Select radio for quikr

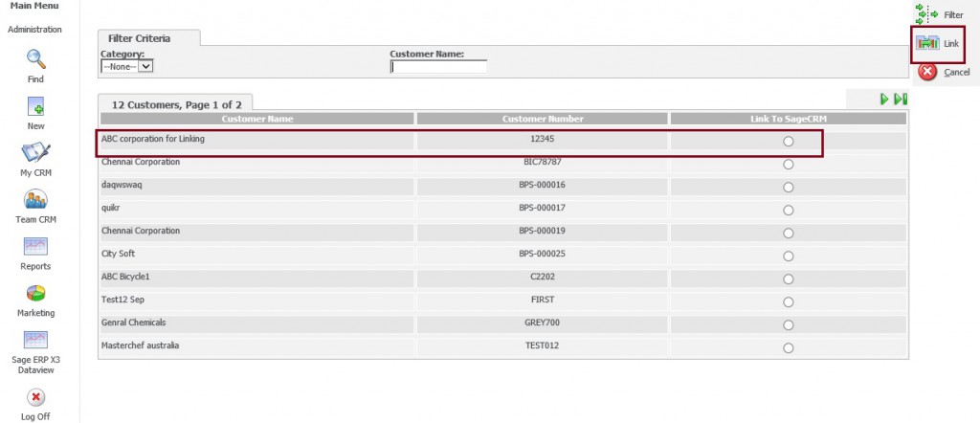[789, 210]
